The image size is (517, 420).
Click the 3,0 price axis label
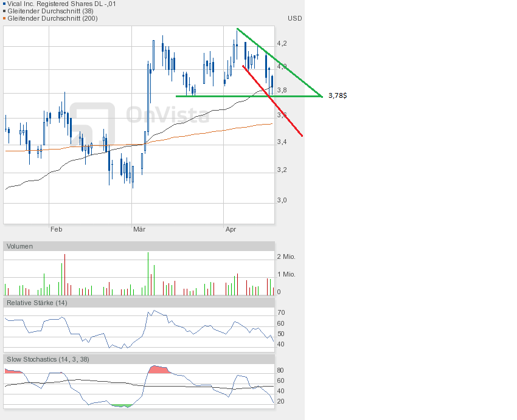pyautogui.click(x=282, y=201)
